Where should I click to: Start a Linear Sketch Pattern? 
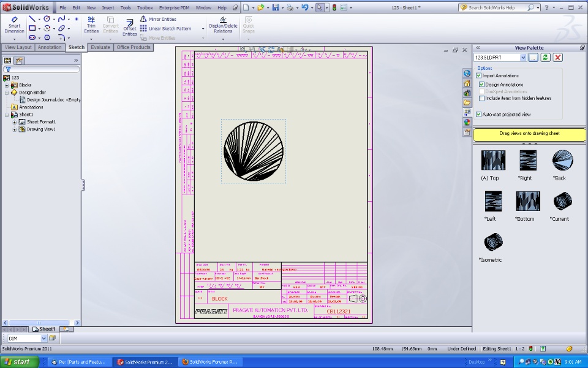(166, 29)
